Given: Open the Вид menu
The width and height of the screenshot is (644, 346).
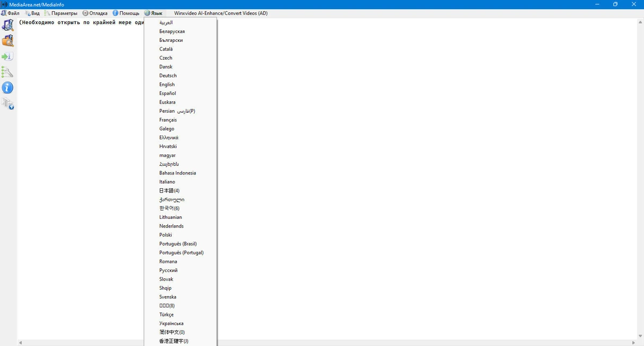Looking at the screenshot, I should click(x=32, y=13).
